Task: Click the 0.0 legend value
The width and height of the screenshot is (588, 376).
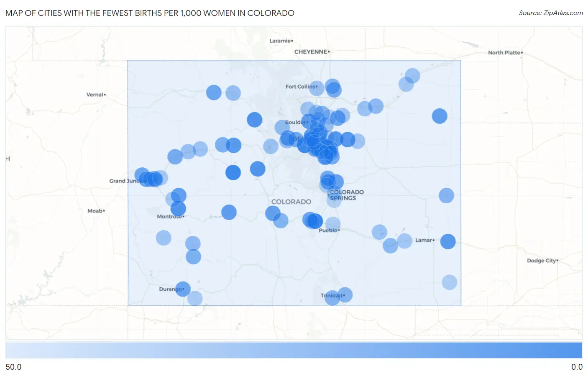Action: (x=577, y=367)
